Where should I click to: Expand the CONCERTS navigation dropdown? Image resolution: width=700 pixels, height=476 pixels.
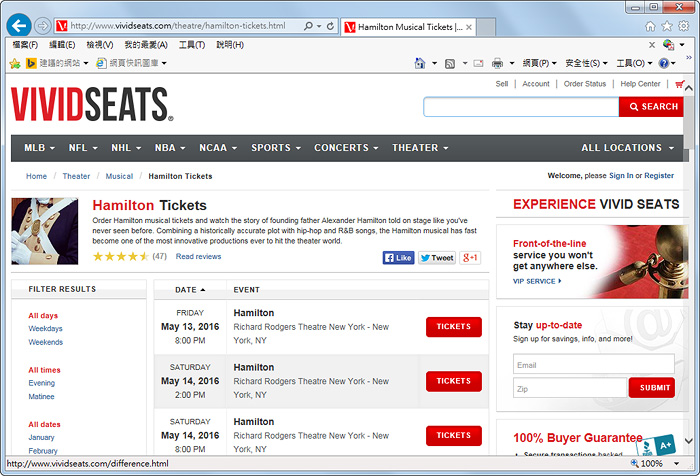point(346,148)
